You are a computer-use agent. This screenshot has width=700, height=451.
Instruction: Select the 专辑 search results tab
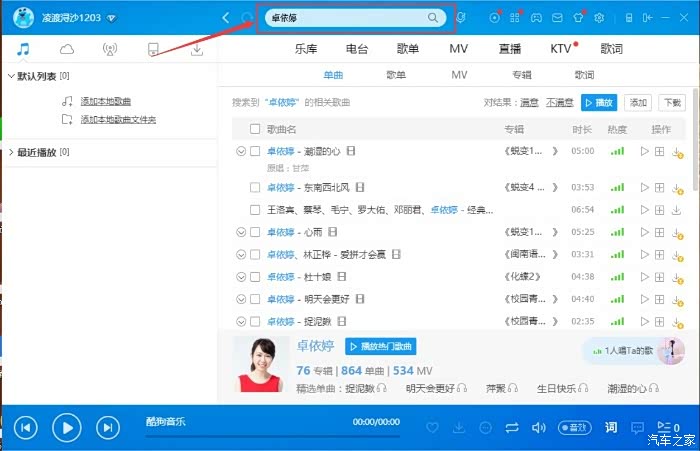521,75
